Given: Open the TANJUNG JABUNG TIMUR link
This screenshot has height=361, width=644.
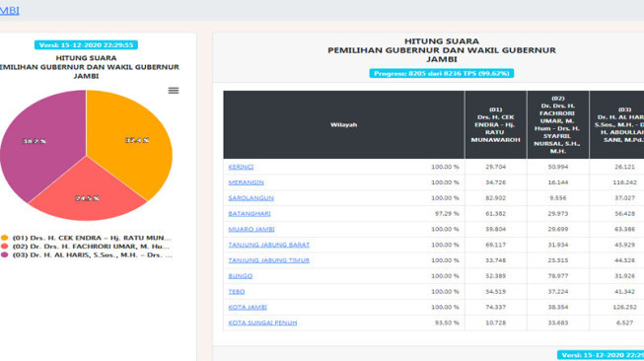Looking at the screenshot, I should pos(269,260).
